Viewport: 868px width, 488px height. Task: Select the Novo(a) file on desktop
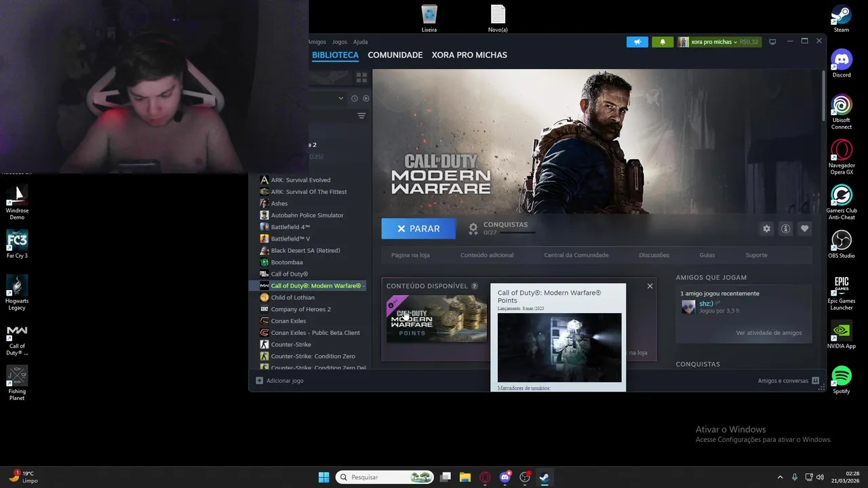(498, 18)
